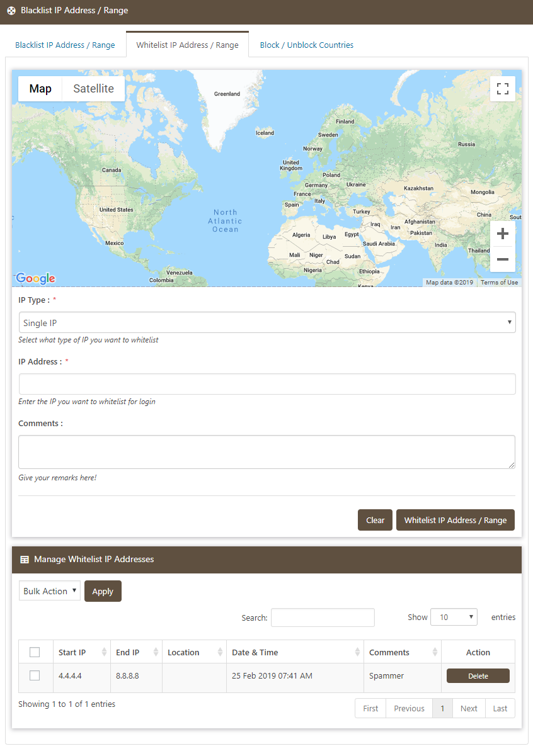Click the North Atlantic Ocean map label
Image resolution: width=533 pixels, height=756 pixels.
tap(225, 221)
